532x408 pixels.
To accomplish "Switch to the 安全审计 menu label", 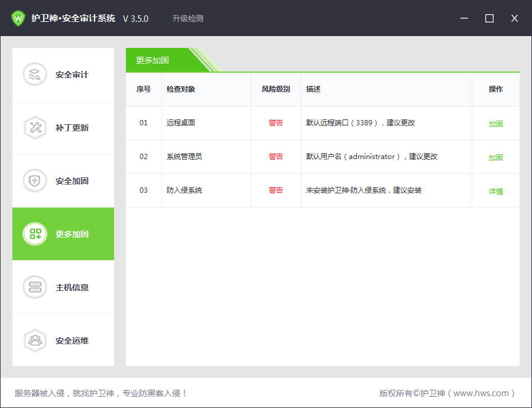I will pyautogui.click(x=72, y=75).
